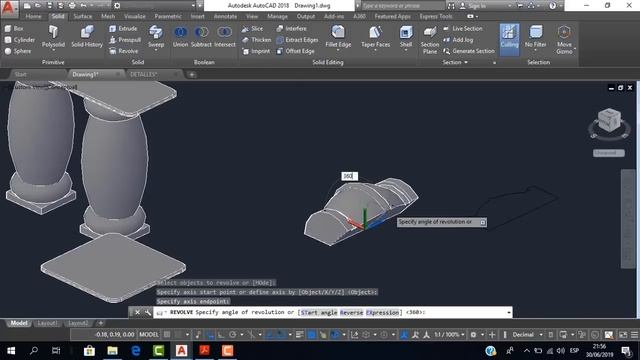The image size is (640, 360).
Task: Toggle lineweight display in status bar
Action: tap(300, 335)
